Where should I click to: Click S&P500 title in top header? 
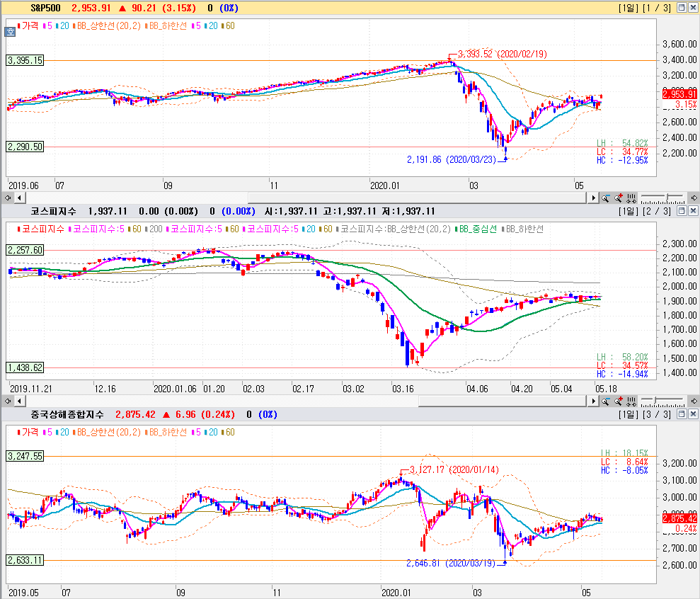pos(46,8)
